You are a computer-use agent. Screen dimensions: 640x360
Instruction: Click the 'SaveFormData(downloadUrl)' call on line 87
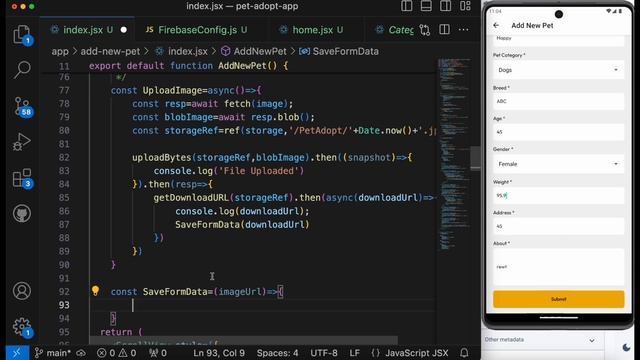coord(242,224)
